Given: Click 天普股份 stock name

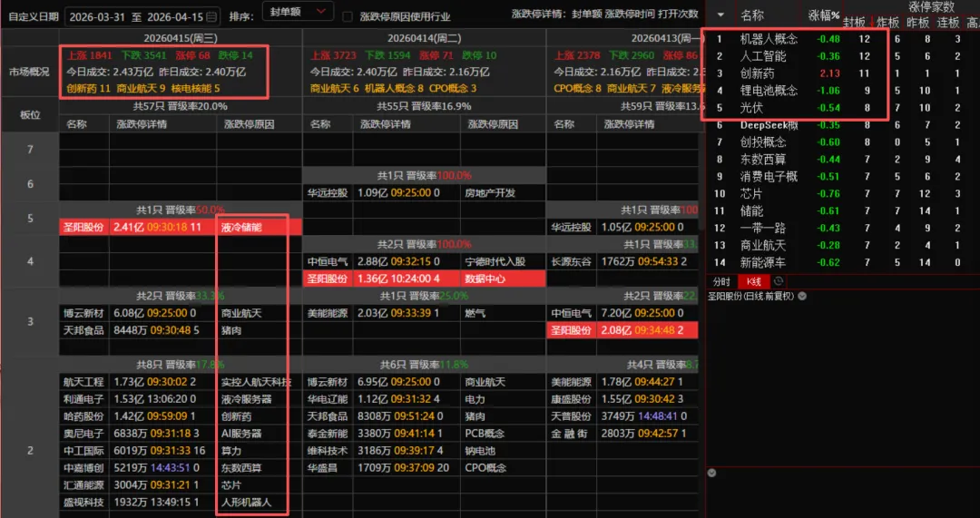Looking at the screenshot, I should pyautogui.click(x=571, y=416).
